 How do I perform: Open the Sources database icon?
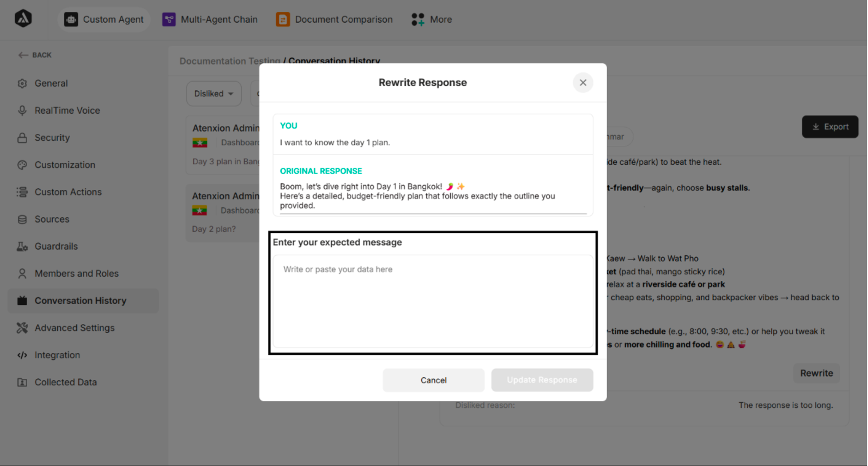(22, 219)
